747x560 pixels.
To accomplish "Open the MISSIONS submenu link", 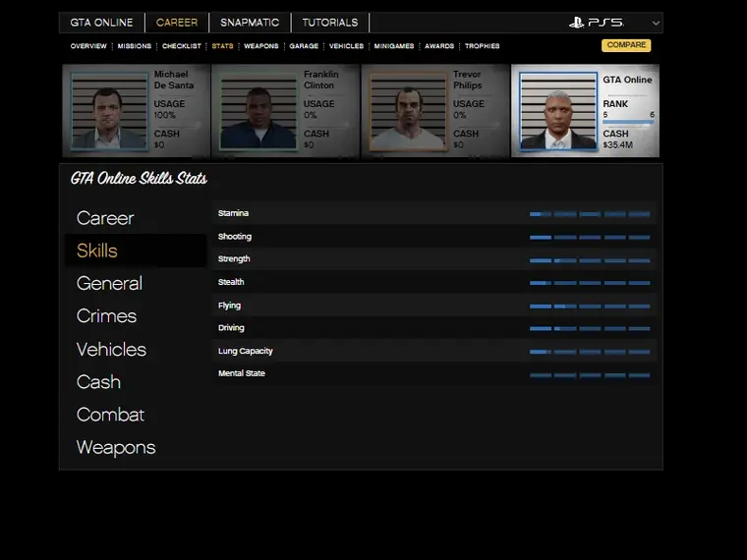I will coord(135,46).
